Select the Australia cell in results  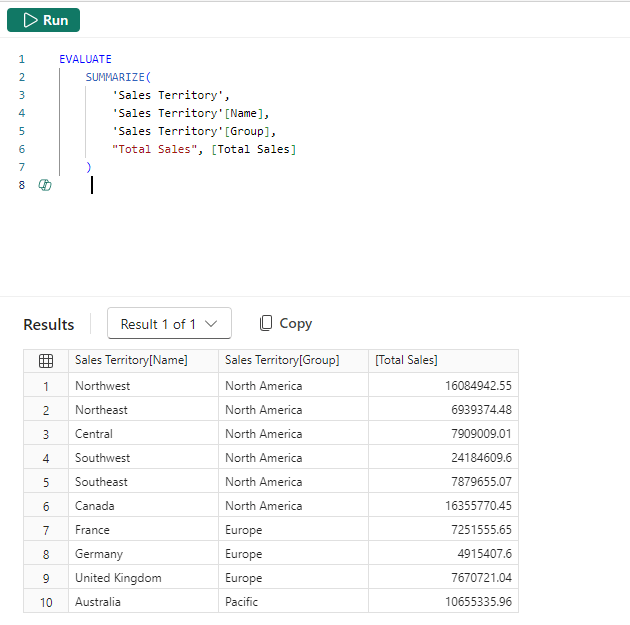click(98, 602)
